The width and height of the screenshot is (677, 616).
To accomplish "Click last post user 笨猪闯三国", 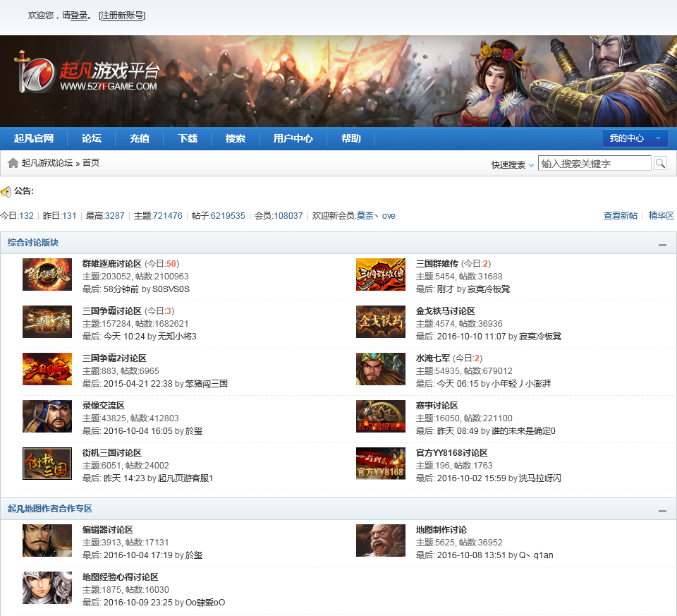I will coord(207,384).
